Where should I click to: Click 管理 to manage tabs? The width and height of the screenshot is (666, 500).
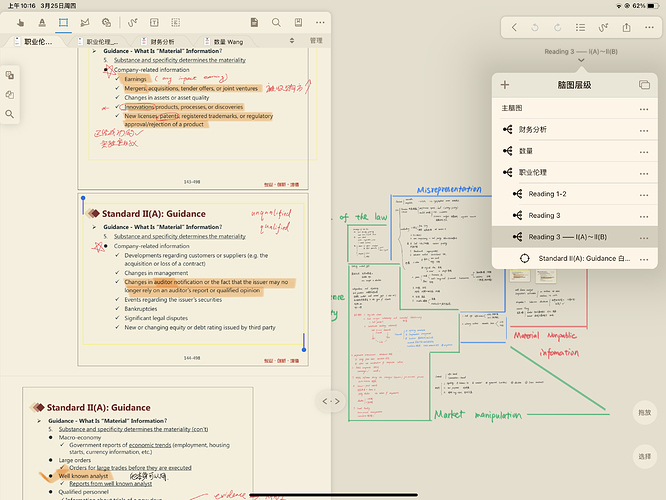316,41
